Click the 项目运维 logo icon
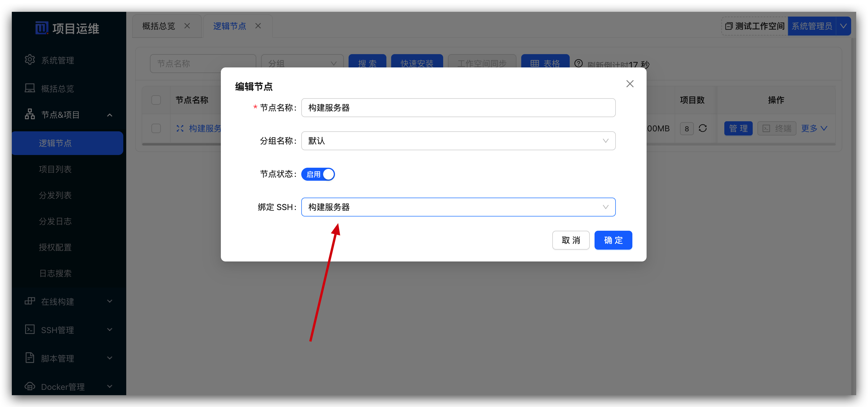The width and height of the screenshot is (868, 407). click(x=41, y=28)
